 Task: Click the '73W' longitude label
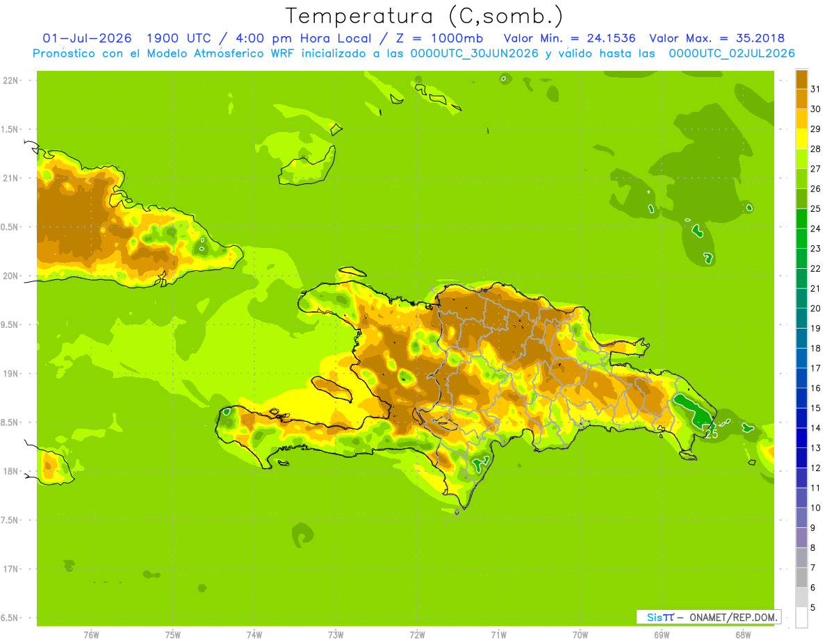click(336, 635)
